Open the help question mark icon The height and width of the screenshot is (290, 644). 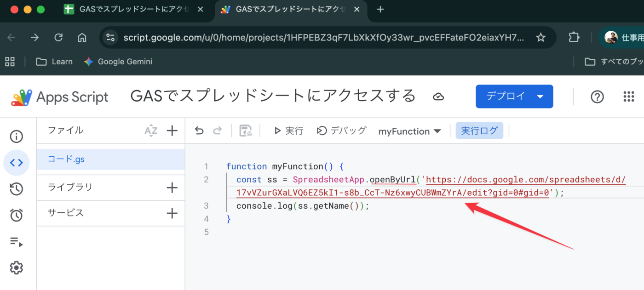pyautogui.click(x=597, y=97)
